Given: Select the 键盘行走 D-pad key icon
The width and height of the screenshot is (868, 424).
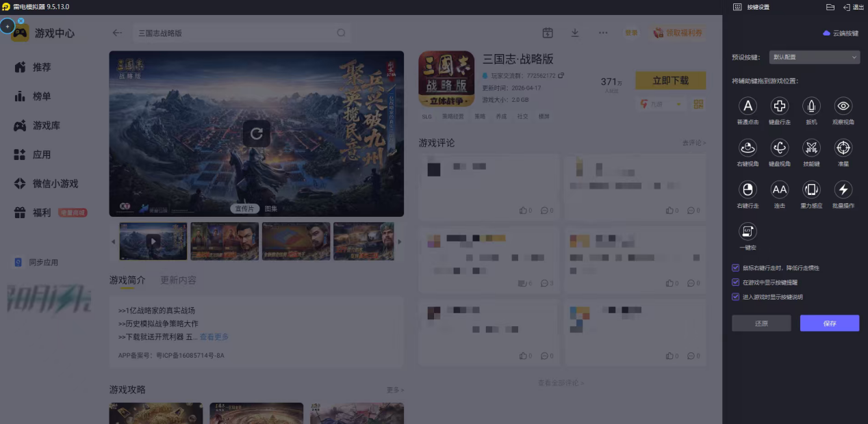Looking at the screenshot, I should click(x=780, y=106).
